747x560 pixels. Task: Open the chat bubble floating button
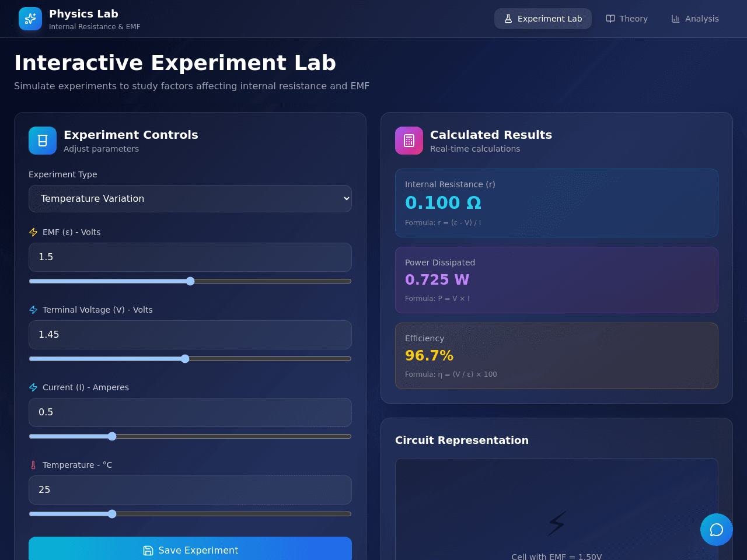717,530
